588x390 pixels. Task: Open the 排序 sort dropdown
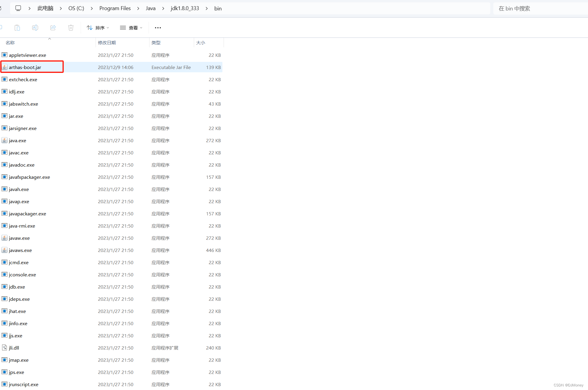98,28
